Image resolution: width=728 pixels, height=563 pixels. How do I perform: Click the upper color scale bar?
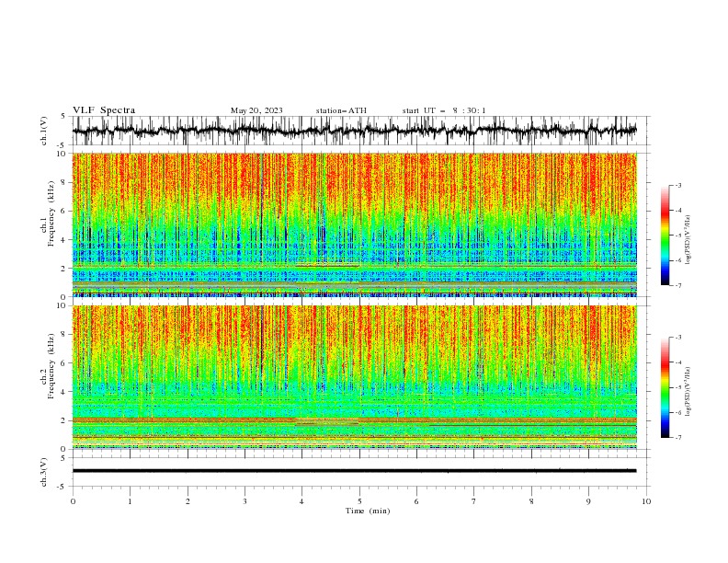[665, 236]
